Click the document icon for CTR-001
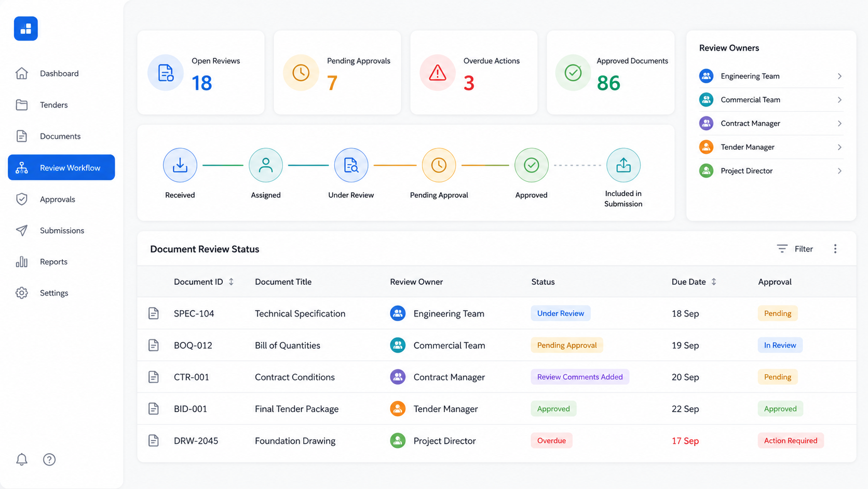This screenshot has width=868, height=489. (154, 377)
